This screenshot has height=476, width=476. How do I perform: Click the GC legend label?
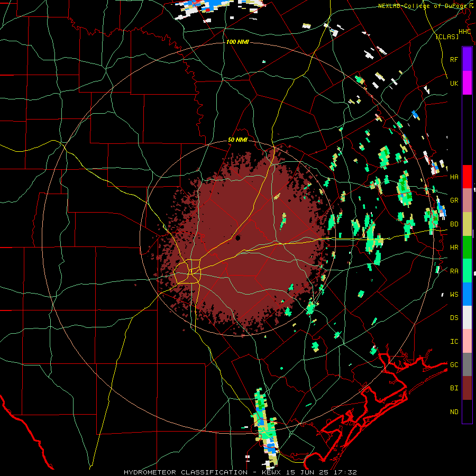454,365
